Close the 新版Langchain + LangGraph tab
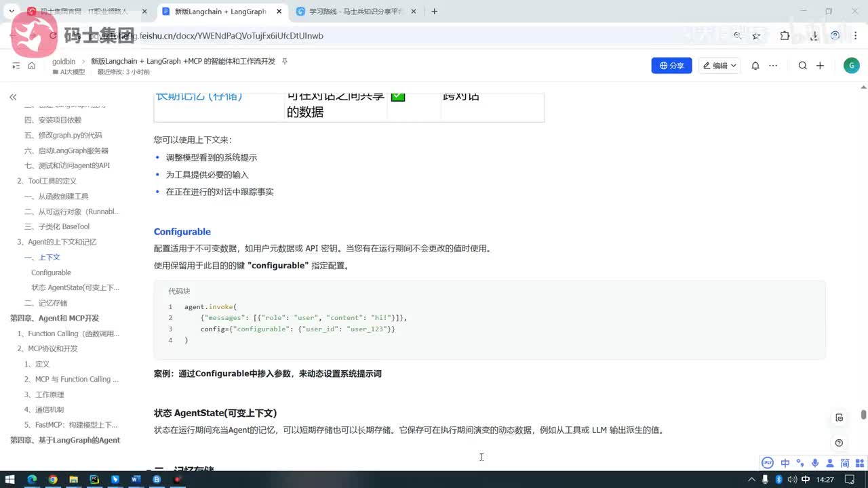The height and width of the screenshot is (488, 868). (279, 12)
